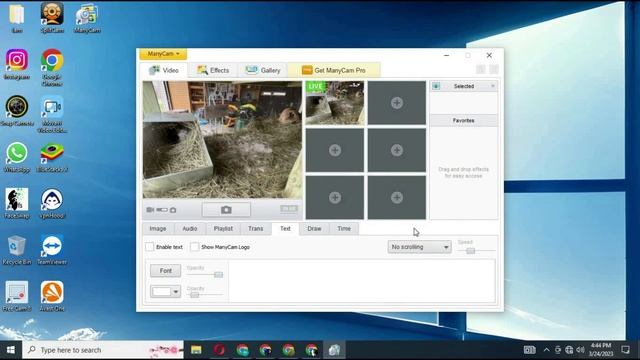Open the Audio tab
This screenshot has width=640, height=360.
190,229
